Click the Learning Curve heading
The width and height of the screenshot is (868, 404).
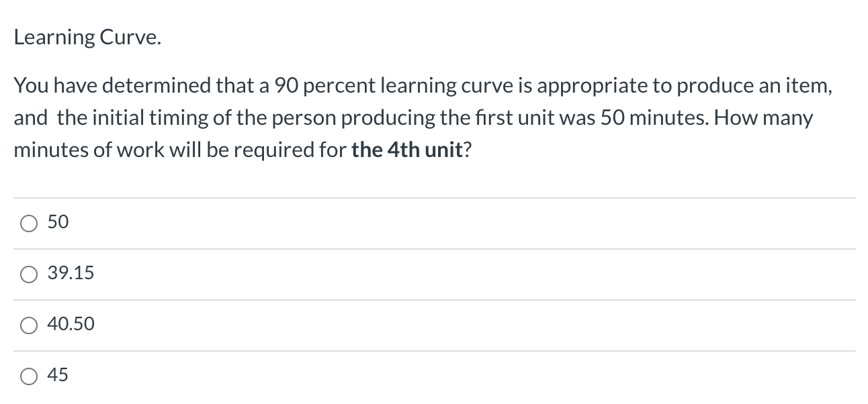point(87,38)
